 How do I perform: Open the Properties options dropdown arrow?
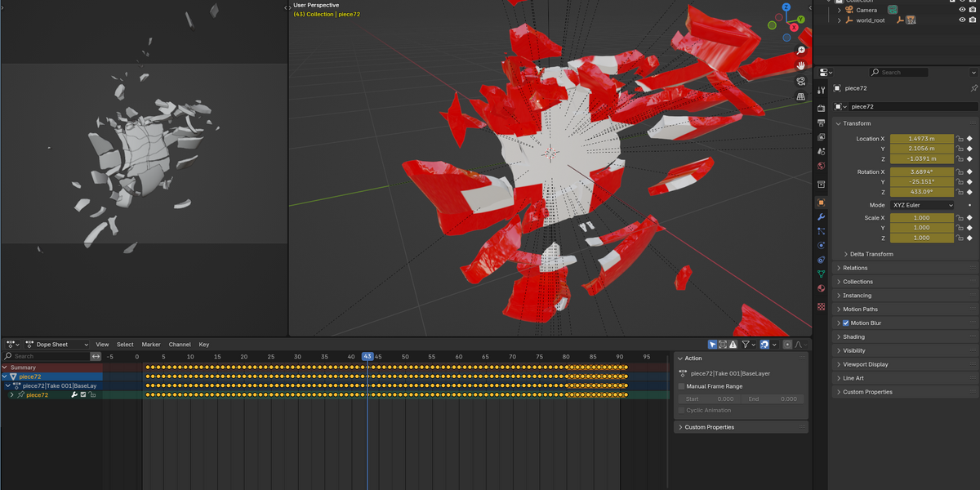(x=973, y=72)
